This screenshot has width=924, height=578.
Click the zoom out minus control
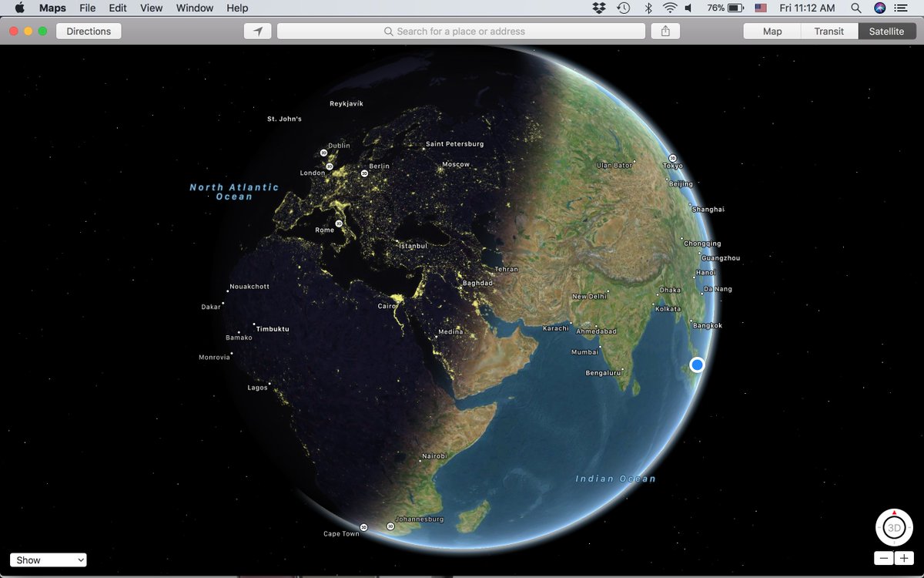coord(882,556)
